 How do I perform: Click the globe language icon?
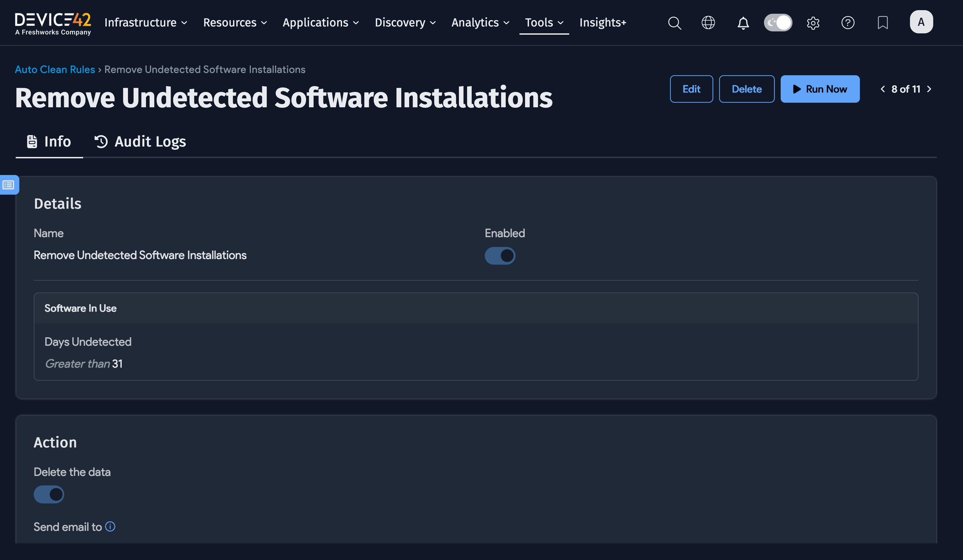708,23
